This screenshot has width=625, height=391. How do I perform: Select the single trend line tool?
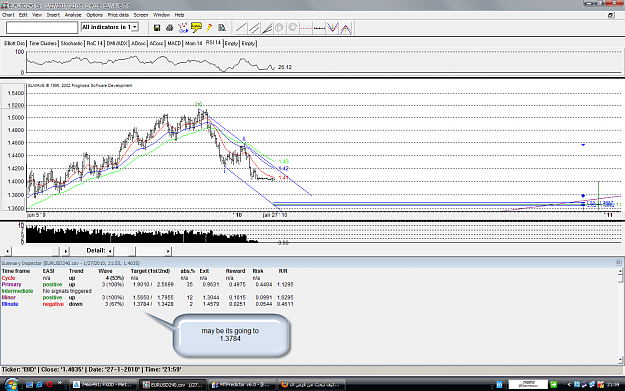(241, 28)
